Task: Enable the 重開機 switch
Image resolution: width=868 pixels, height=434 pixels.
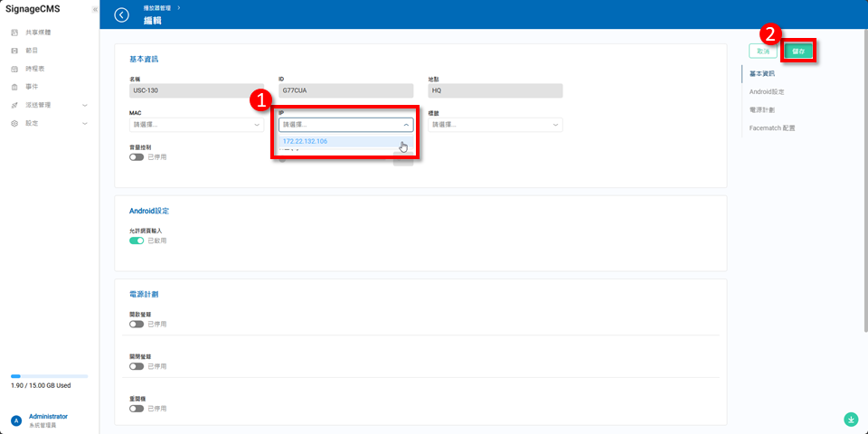Action: (x=137, y=409)
